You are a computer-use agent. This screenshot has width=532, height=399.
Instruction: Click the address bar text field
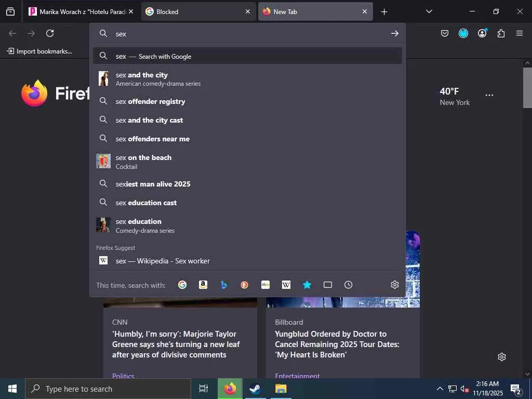(x=250, y=34)
